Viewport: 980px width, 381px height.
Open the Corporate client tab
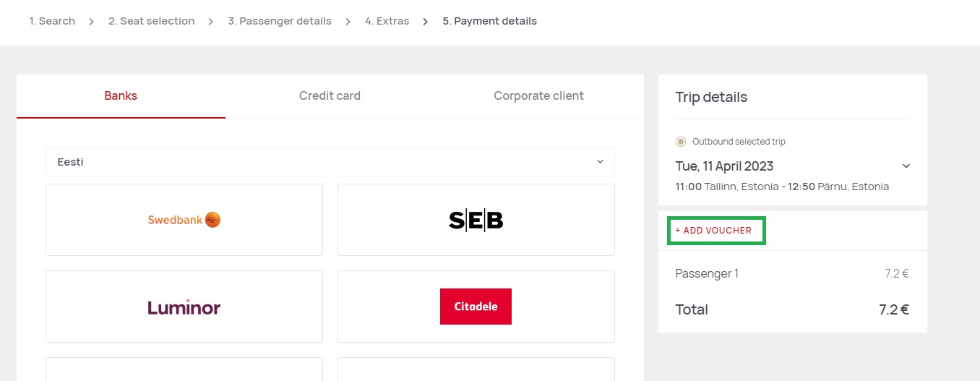pos(538,96)
